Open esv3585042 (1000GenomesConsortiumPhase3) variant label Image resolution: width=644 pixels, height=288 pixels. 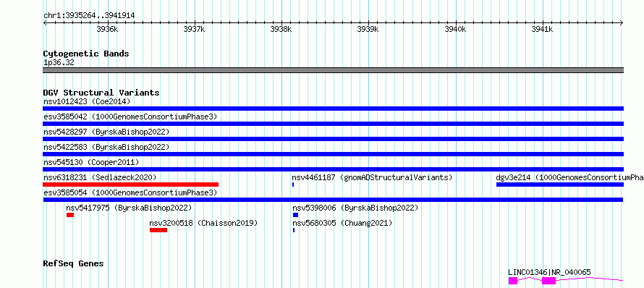(130, 117)
